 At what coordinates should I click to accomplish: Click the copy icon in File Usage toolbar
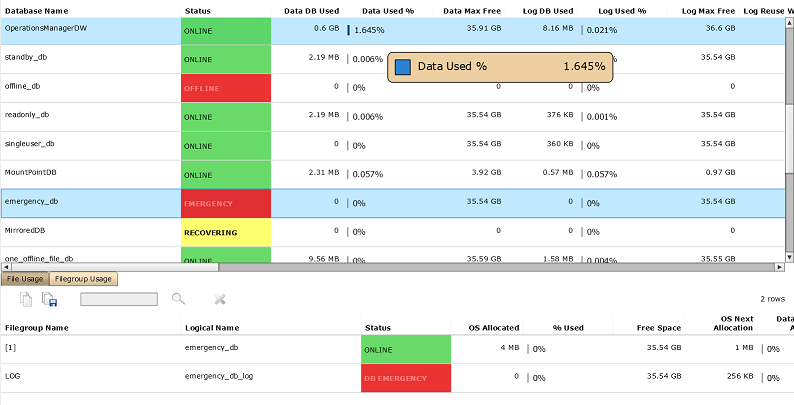(27, 299)
